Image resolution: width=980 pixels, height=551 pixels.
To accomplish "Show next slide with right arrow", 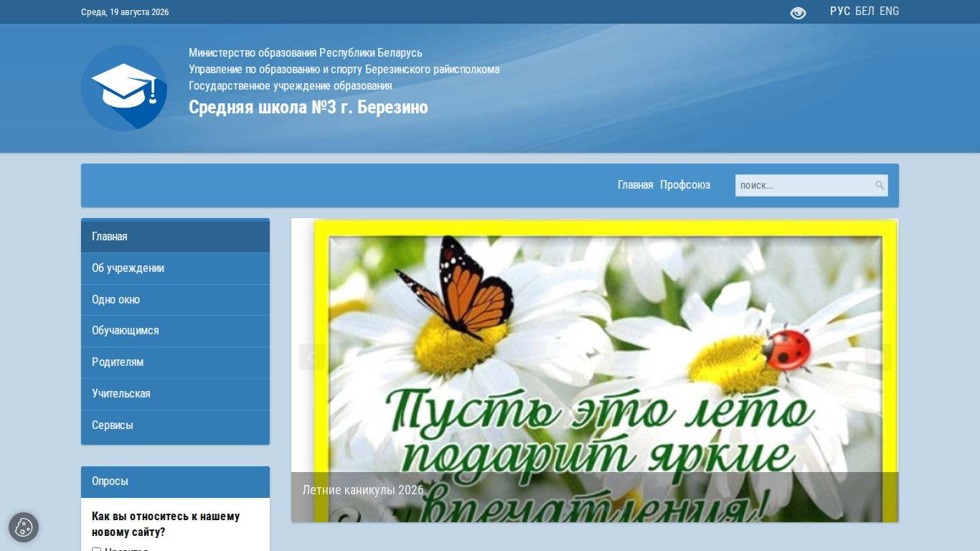I will click(878, 357).
